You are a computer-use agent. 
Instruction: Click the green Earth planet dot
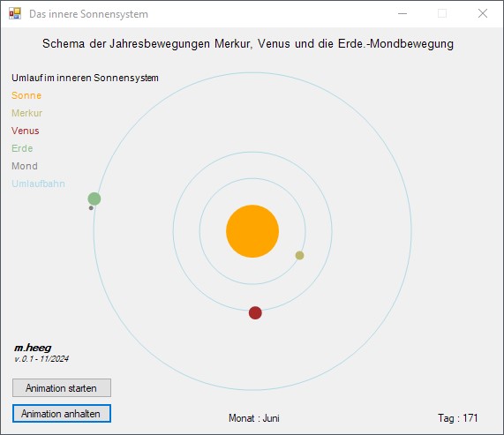[94, 199]
